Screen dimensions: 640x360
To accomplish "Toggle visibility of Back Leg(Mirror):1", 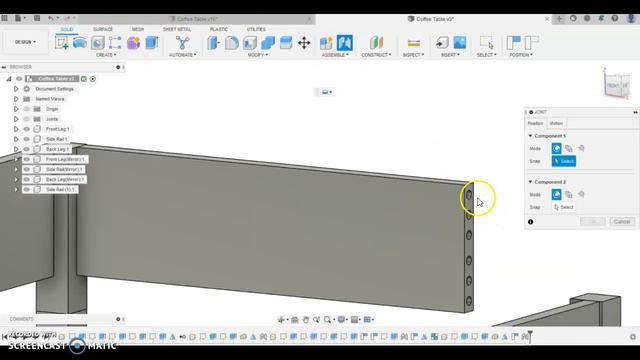I will [27, 179].
